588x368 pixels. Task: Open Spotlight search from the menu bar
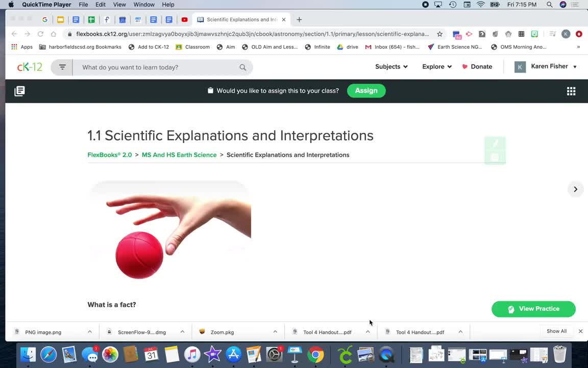click(x=549, y=5)
